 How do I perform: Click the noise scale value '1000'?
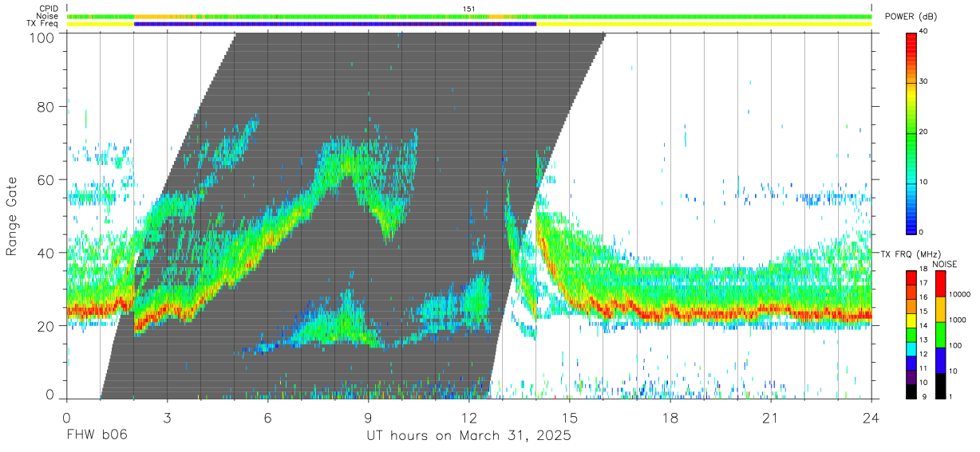coord(958,320)
